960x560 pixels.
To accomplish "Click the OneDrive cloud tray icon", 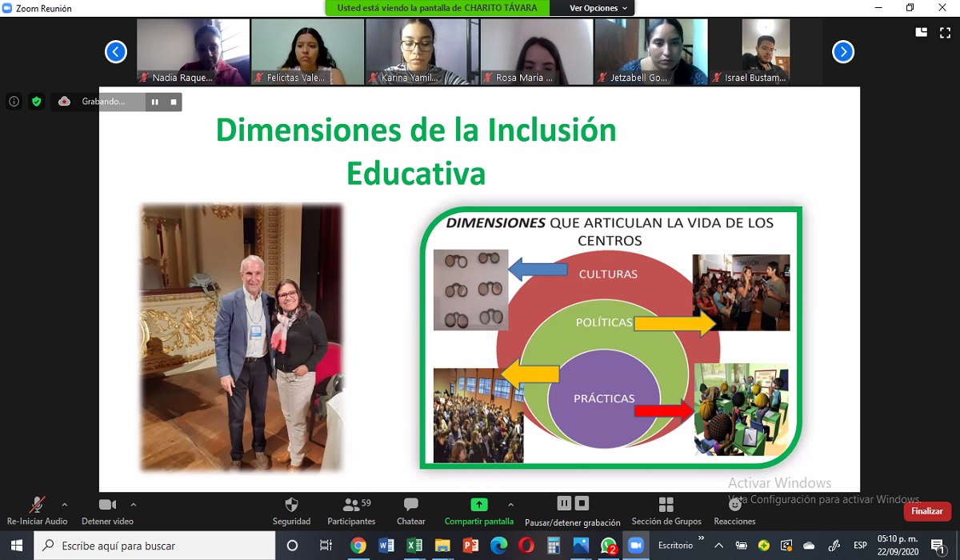I will point(809,546).
